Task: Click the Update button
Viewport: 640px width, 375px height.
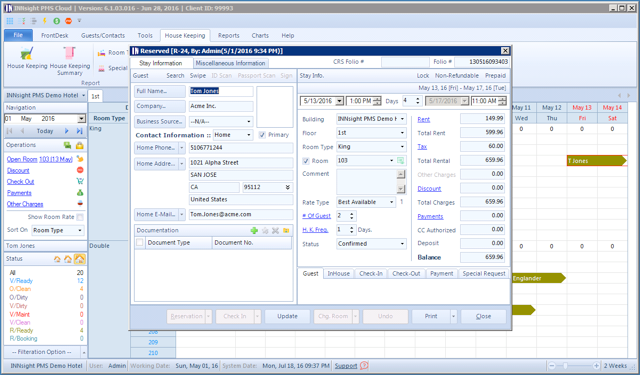Action: [x=287, y=316]
